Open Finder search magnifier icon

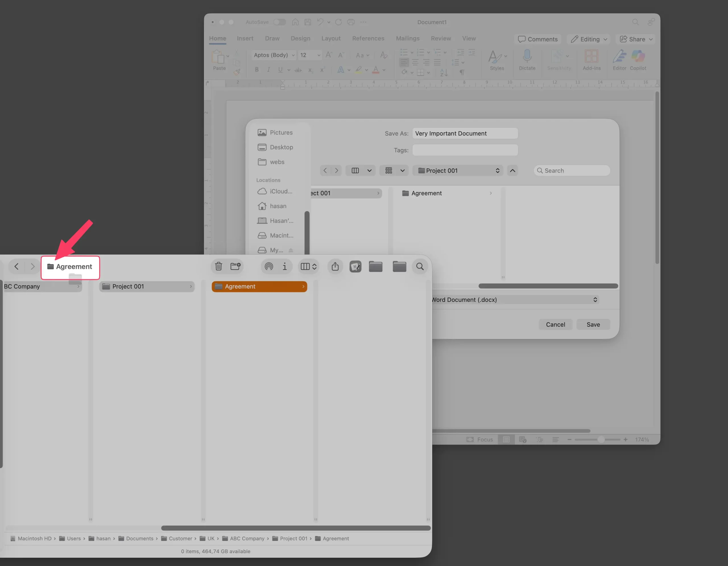(420, 266)
